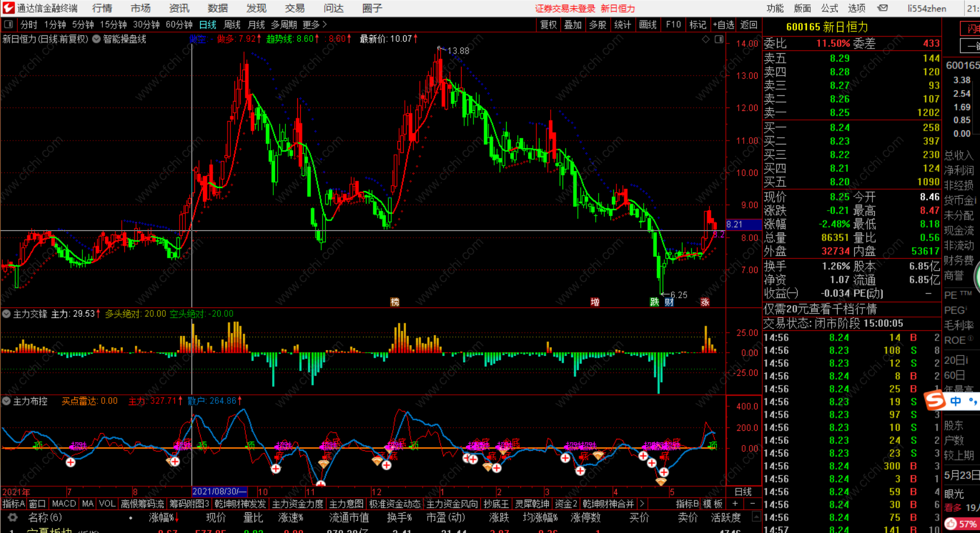980x533 pixels.
Task: Open F10 company info
Action: point(673,25)
